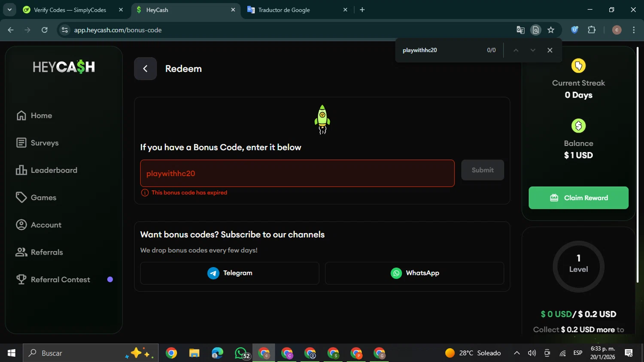The image size is (644, 362).
Task: Open the tab search dropdown
Action: click(9, 9)
